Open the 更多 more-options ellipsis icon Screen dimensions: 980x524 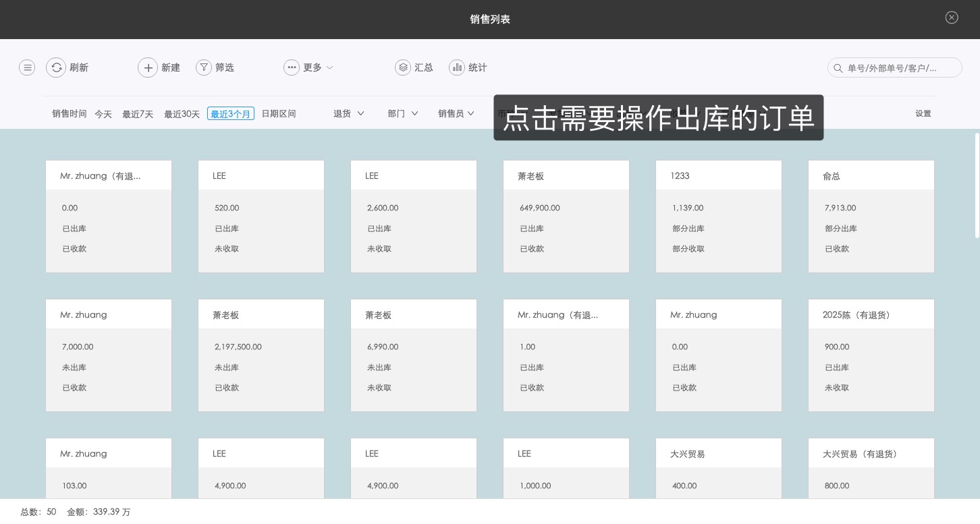point(292,67)
